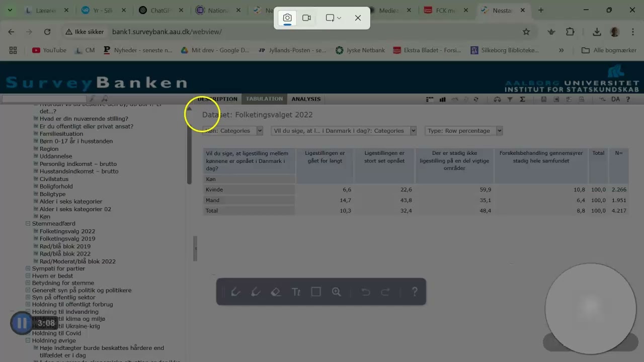Open the Køn: Categories dropdown
Image resolution: width=644 pixels, height=362 pixels.
(233, 131)
